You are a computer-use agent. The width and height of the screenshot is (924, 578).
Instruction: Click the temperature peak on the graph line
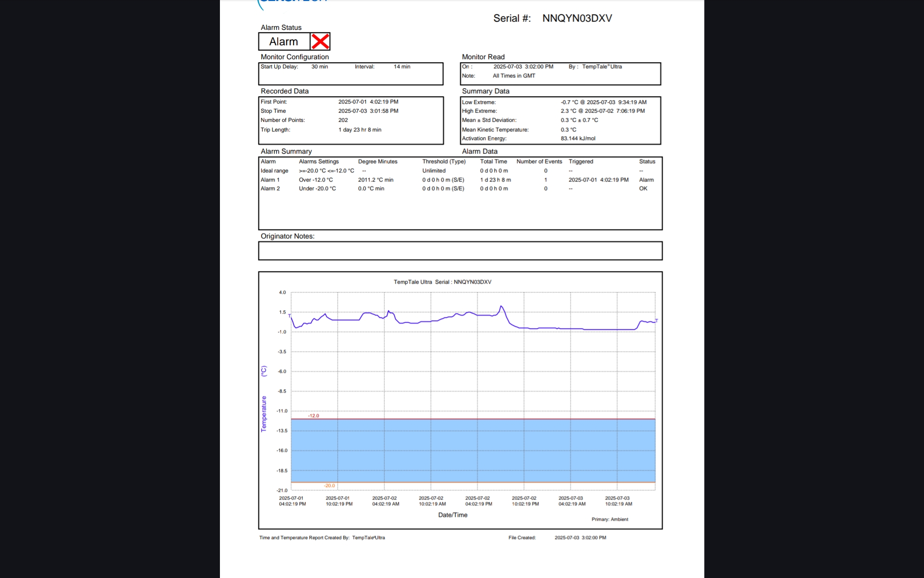point(501,306)
